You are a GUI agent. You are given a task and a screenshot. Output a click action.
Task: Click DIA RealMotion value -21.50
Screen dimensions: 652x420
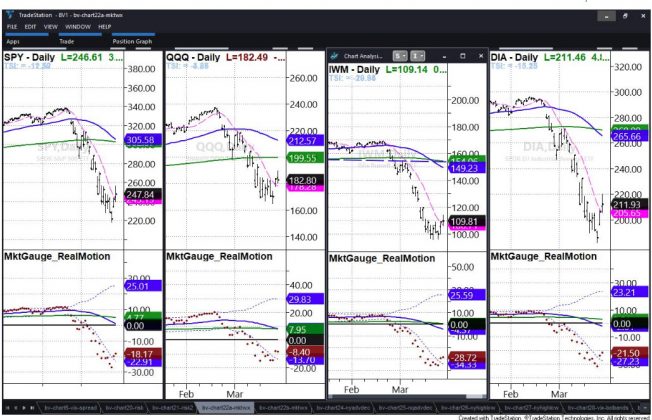tap(629, 353)
